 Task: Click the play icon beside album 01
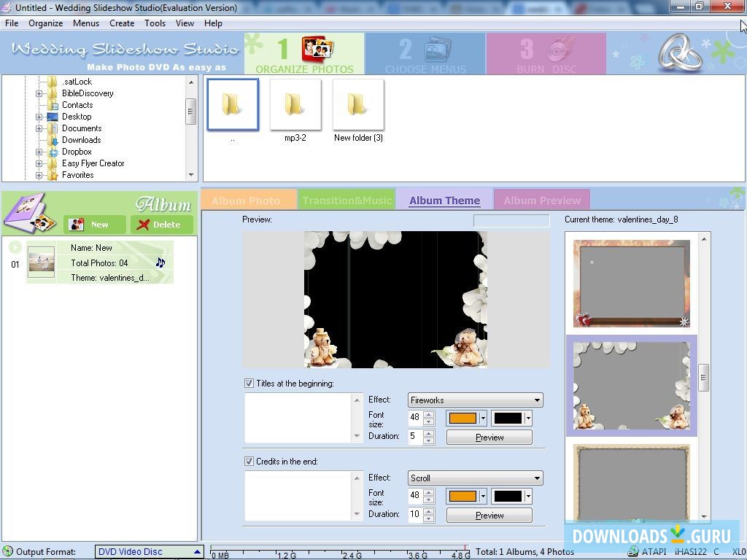click(x=15, y=247)
